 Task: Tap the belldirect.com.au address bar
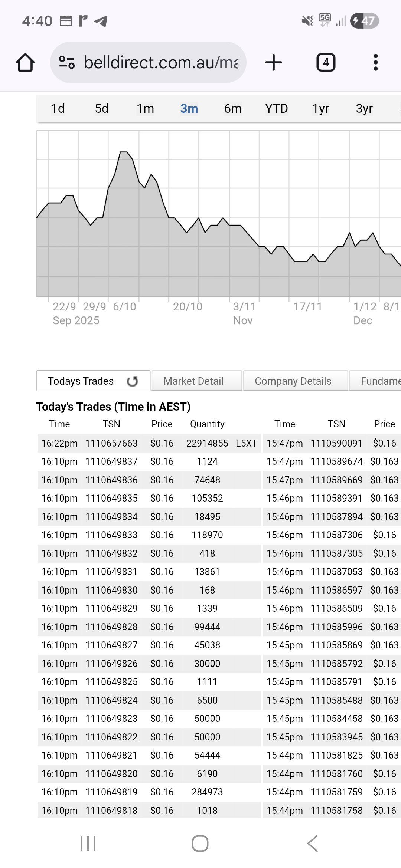(160, 62)
